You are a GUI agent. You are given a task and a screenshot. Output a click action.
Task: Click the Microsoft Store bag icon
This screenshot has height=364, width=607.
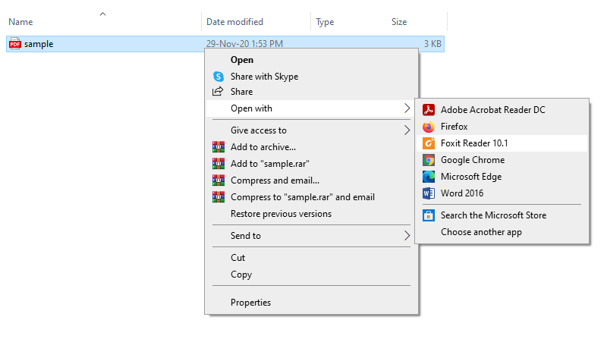pos(429,215)
